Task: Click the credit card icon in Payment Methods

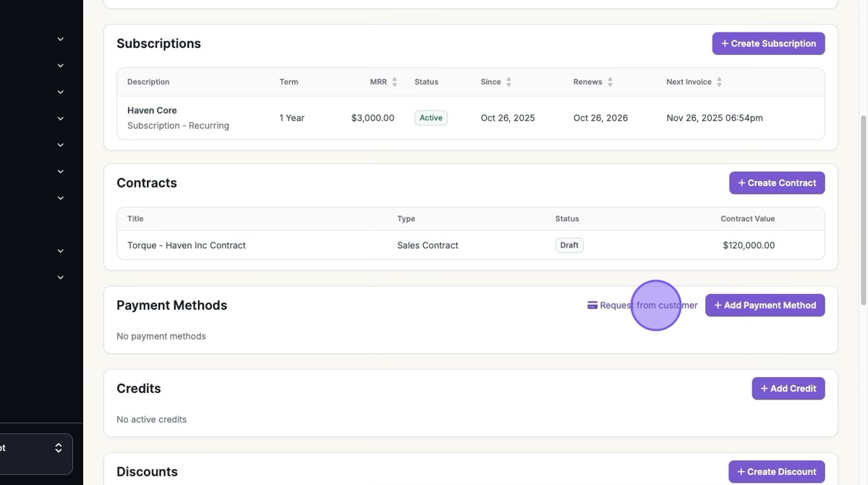Action: (592, 305)
